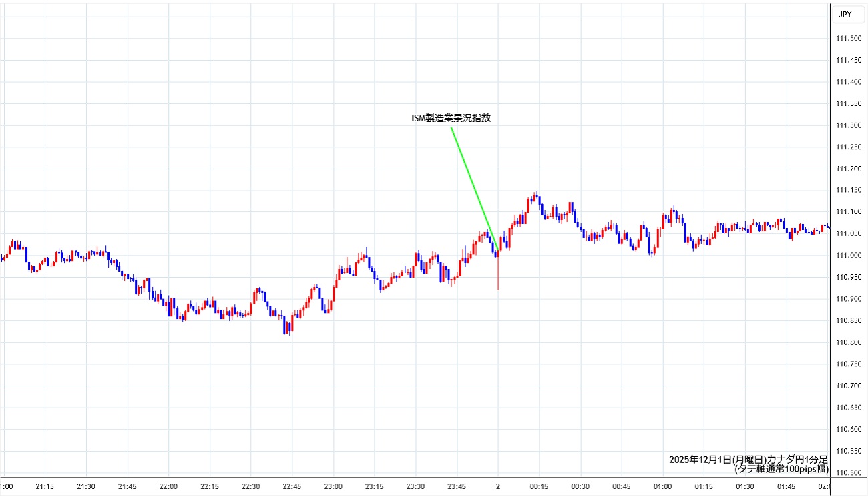Screen dimensions: 868x497
Task: Click the 111.000 price axis label
Action: click(848, 256)
